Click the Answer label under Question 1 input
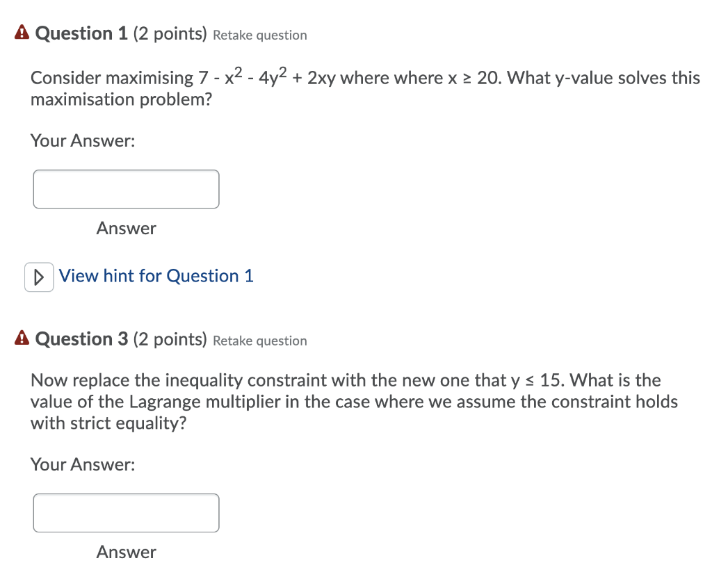Viewport: 712px width, 588px height. coord(126,228)
